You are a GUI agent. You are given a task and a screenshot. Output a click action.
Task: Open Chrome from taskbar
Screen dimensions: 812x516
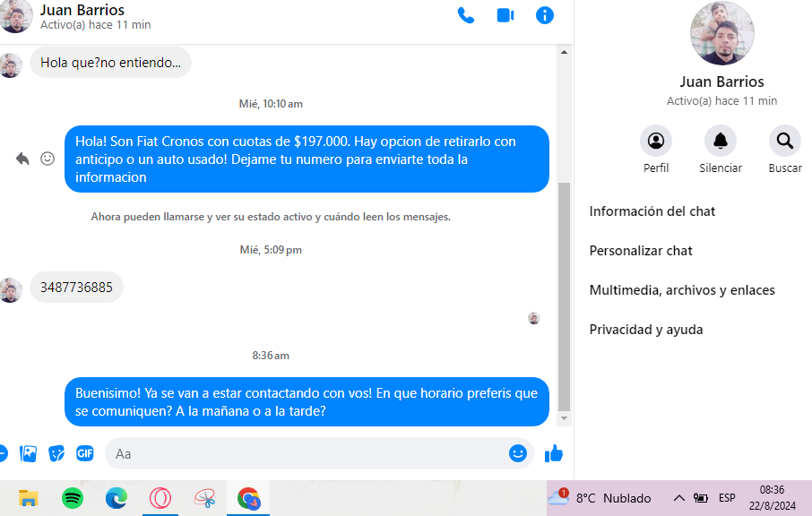(x=248, y=499)
